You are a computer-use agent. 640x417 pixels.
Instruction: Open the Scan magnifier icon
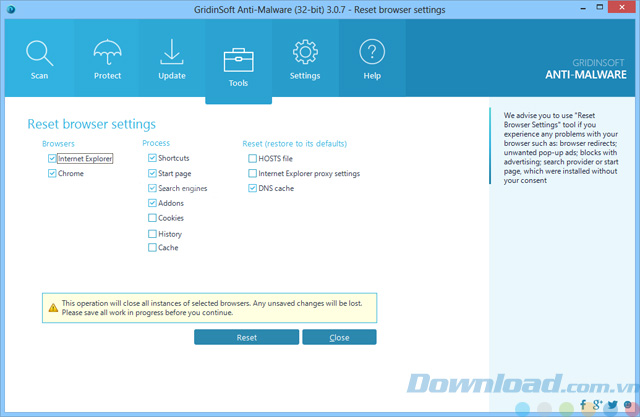(x=39, y=52)
